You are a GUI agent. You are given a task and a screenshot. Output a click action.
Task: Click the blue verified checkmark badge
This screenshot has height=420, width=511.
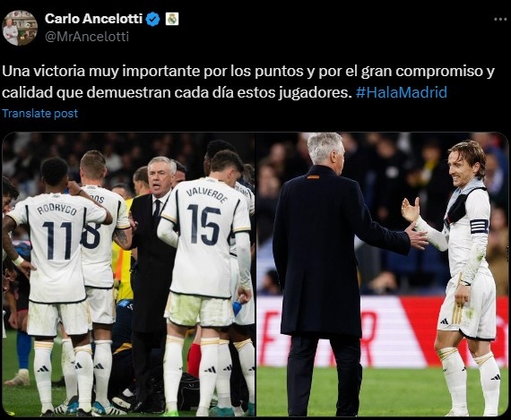(152, 19)
